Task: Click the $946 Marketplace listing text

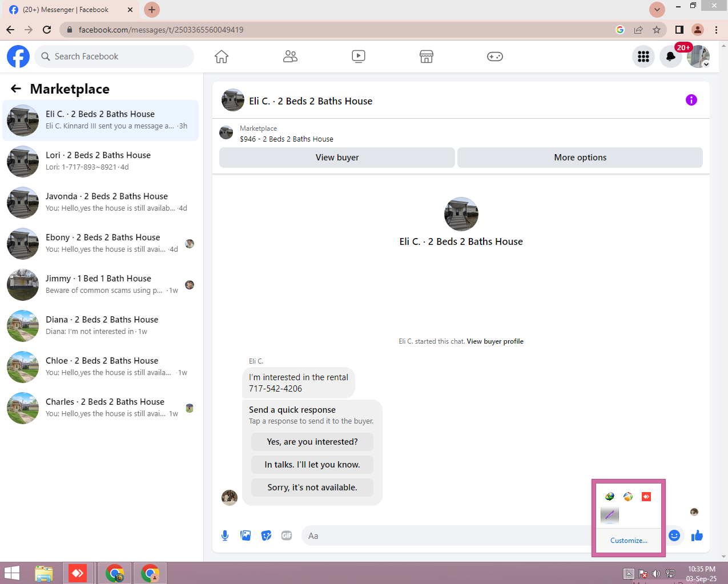Action: coord(287,139)
